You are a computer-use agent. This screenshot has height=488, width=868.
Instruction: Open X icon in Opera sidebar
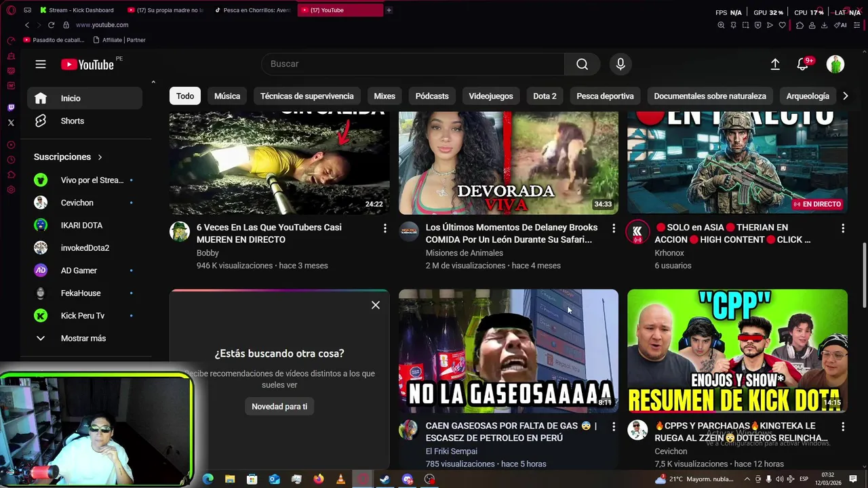(x=11, y=123)
